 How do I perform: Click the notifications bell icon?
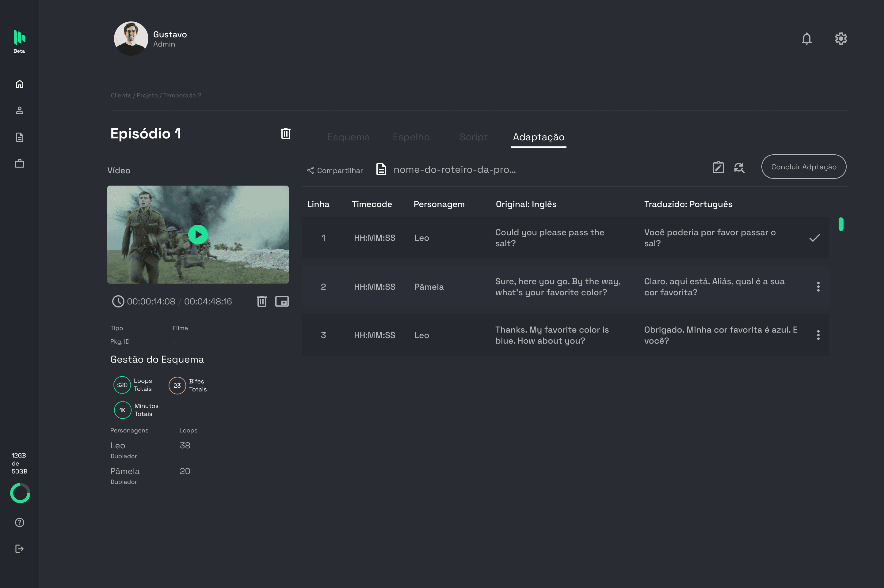(806, 39)
